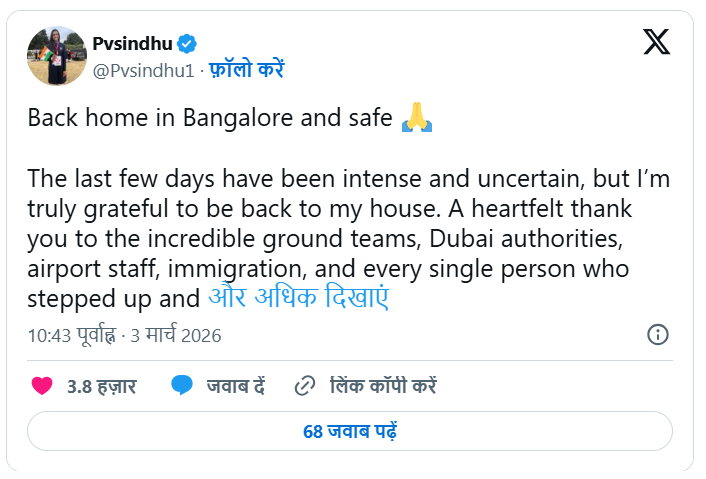
Task: Expand the tweet with और अधिक दिखाएं
Action: click(298, 297)
